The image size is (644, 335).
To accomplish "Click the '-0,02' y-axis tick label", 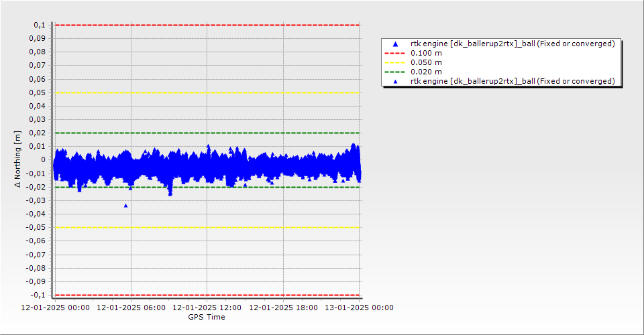I will [36, 187].
